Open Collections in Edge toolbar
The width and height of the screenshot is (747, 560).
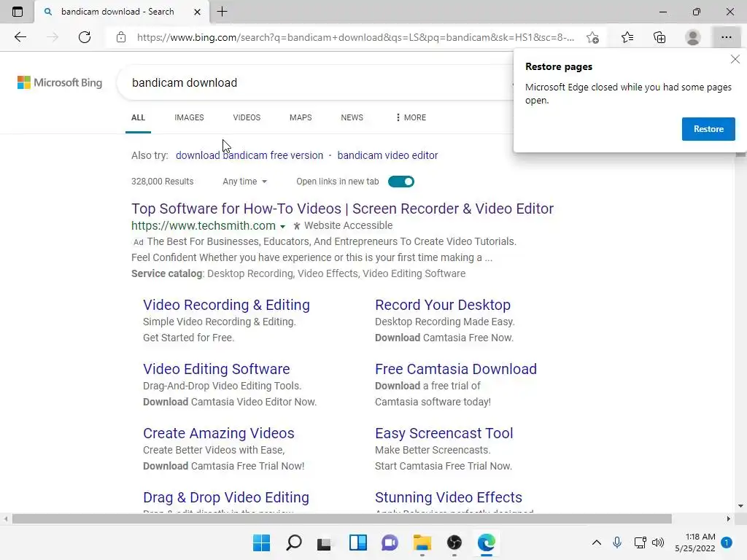(659, 37)
